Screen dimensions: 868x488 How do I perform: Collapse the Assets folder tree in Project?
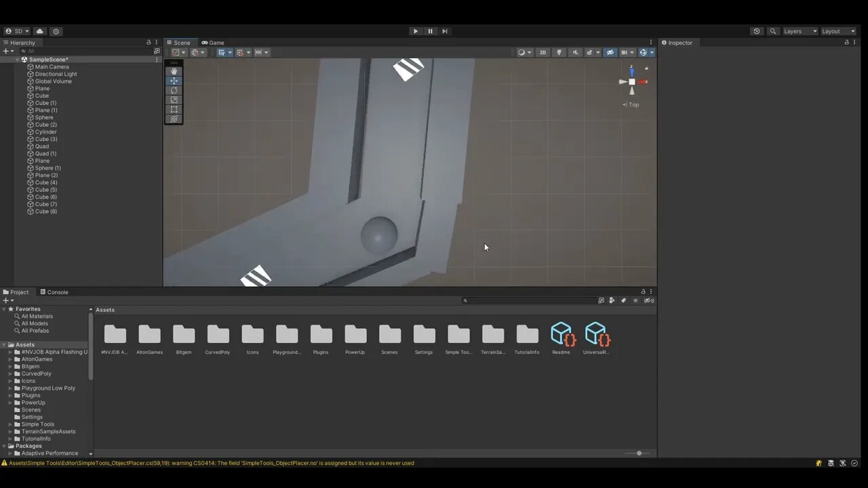(x=4, y=345)
